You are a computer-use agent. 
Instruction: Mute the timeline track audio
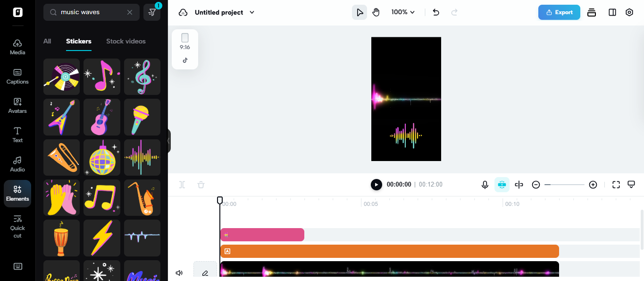click(x=179, y=272)
